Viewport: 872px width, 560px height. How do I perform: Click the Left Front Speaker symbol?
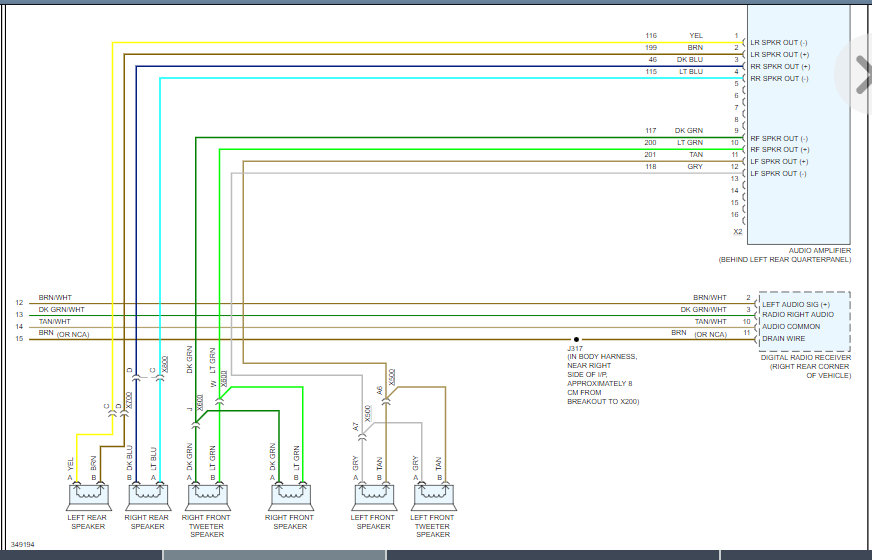373,494
